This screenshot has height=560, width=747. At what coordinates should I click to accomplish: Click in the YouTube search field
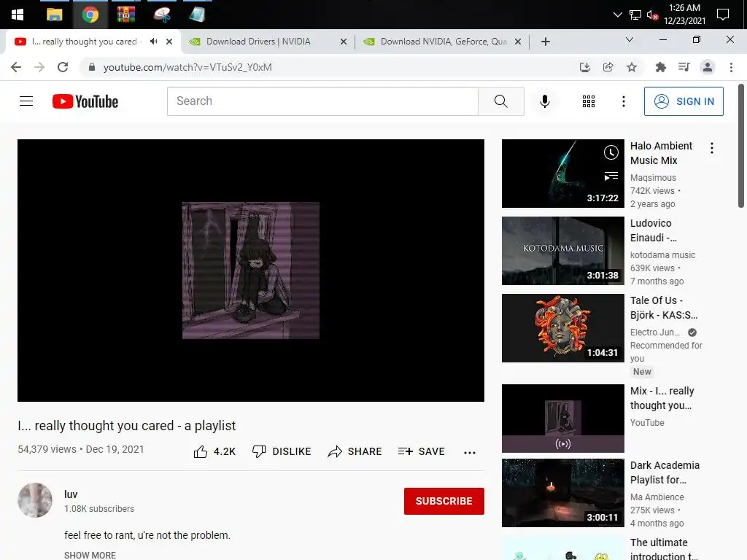click(322, 101)
